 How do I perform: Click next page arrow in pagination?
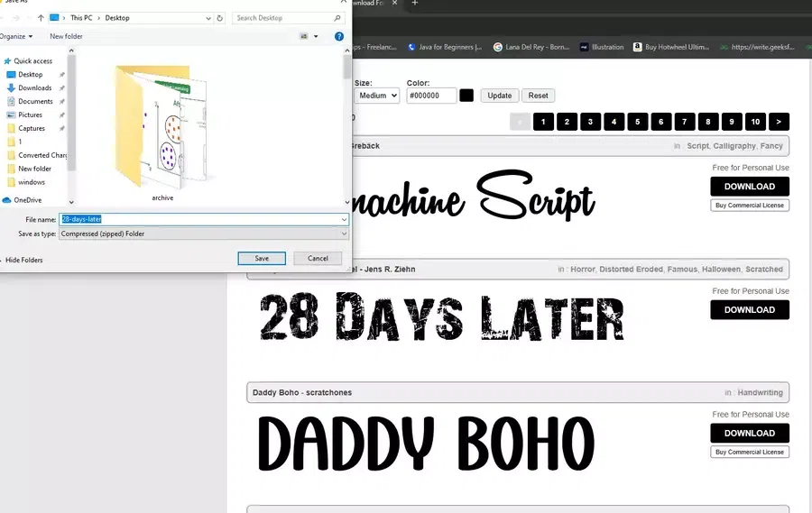tap(779, 122)
